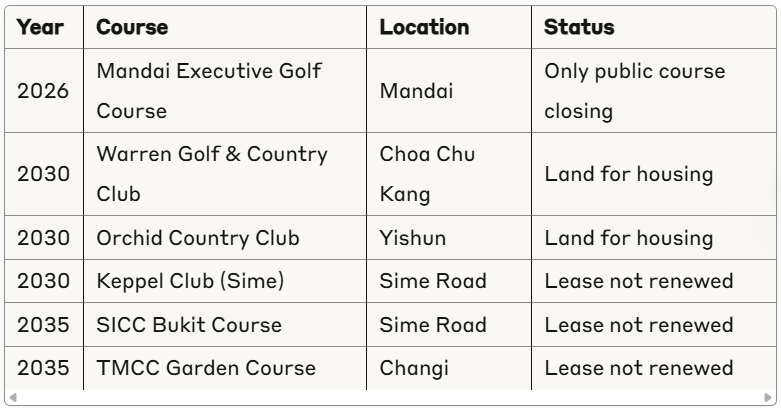
Task: Select the Orchid Country Club cell
Action: click(x=198, y=239)
